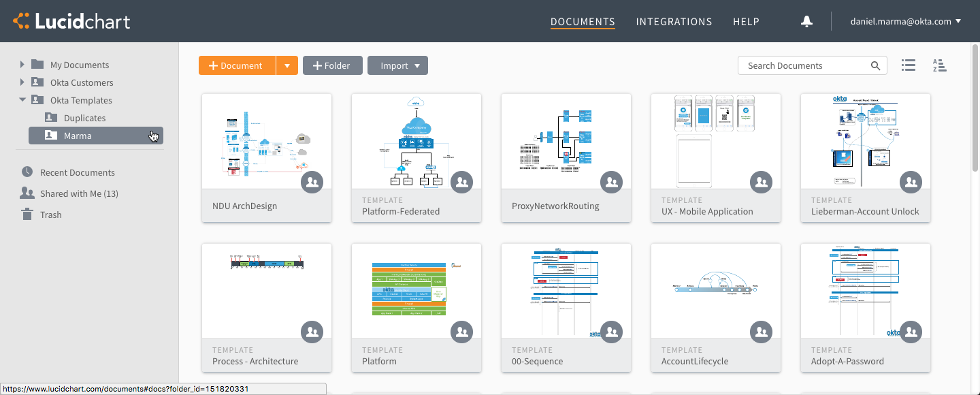The image size is (980, 395).
Task: Click the Lucidchart logo
Action: coord(71,21)
